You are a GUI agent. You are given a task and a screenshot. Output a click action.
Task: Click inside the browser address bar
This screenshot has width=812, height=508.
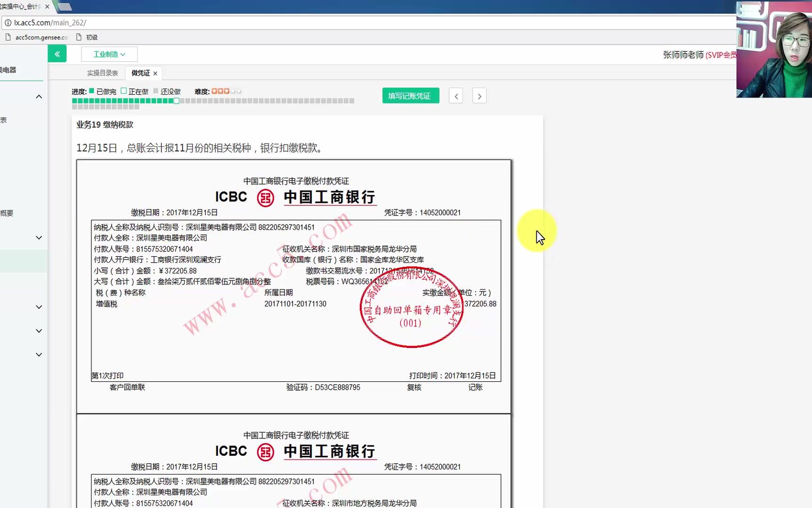[188, 23]
